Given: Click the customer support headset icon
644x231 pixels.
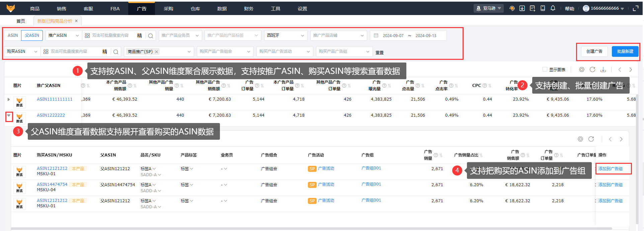Looking at the screenshot, I should (512, 8).
